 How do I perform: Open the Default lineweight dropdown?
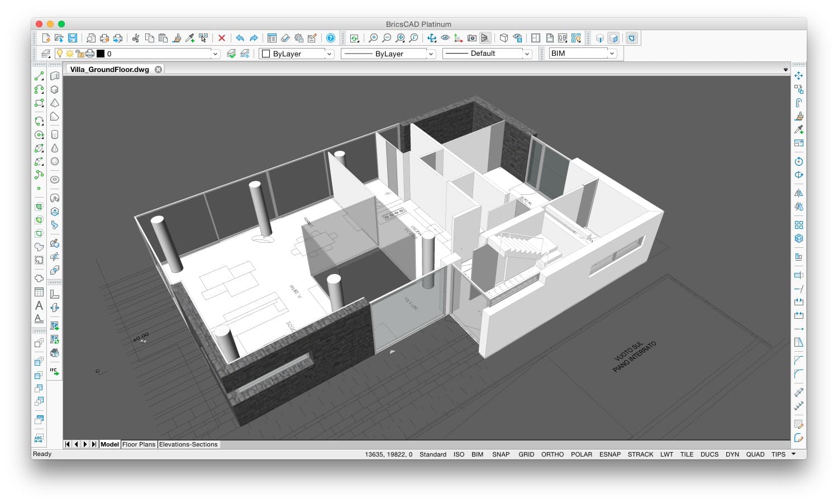tap(527, 54)
